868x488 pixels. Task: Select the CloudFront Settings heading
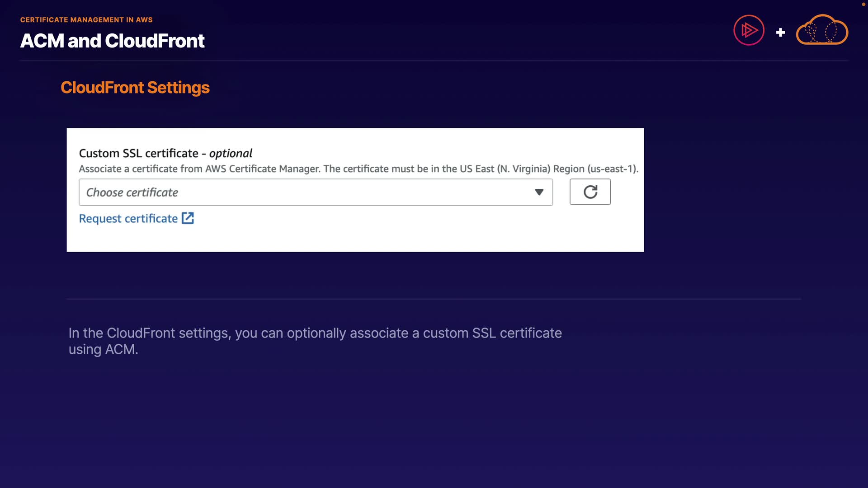tap(135, 88)
